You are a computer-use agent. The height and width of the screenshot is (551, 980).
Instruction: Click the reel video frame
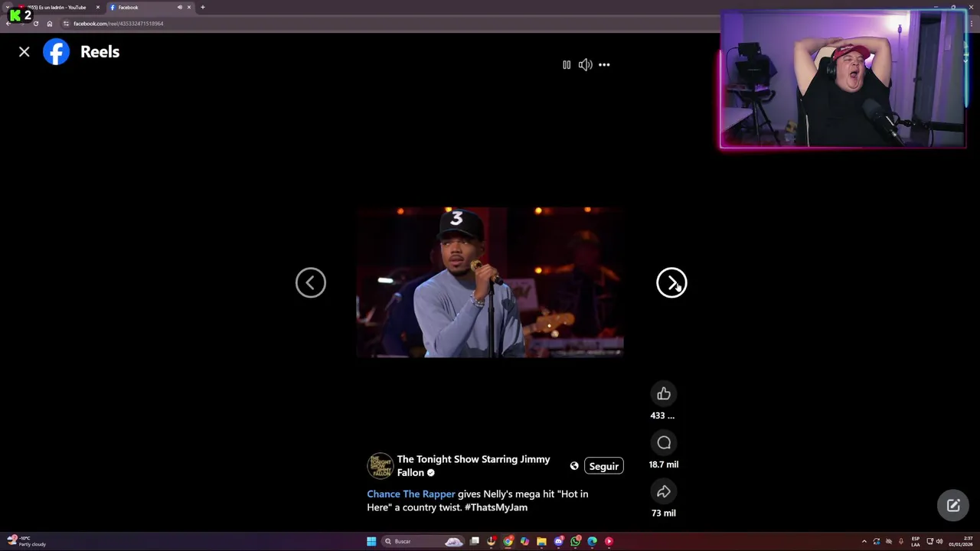pos(490,282)
